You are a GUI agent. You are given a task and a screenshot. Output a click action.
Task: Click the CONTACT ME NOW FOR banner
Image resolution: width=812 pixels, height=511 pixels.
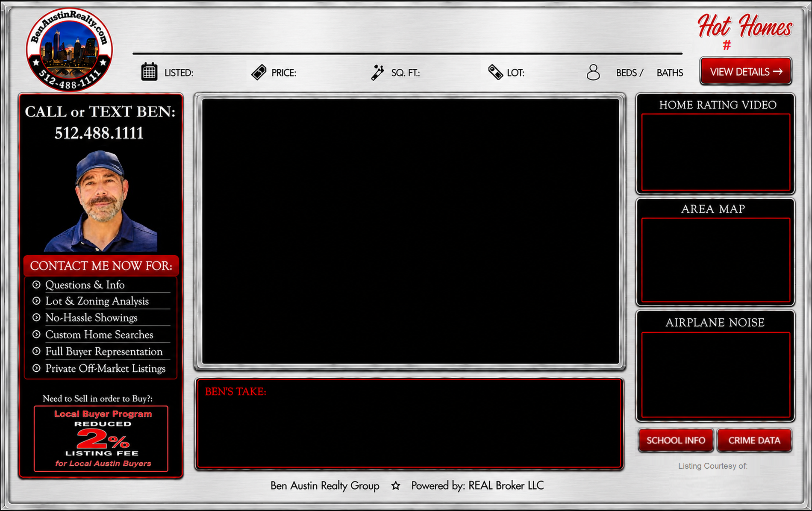pyautogui.click(x=101, y=266)
